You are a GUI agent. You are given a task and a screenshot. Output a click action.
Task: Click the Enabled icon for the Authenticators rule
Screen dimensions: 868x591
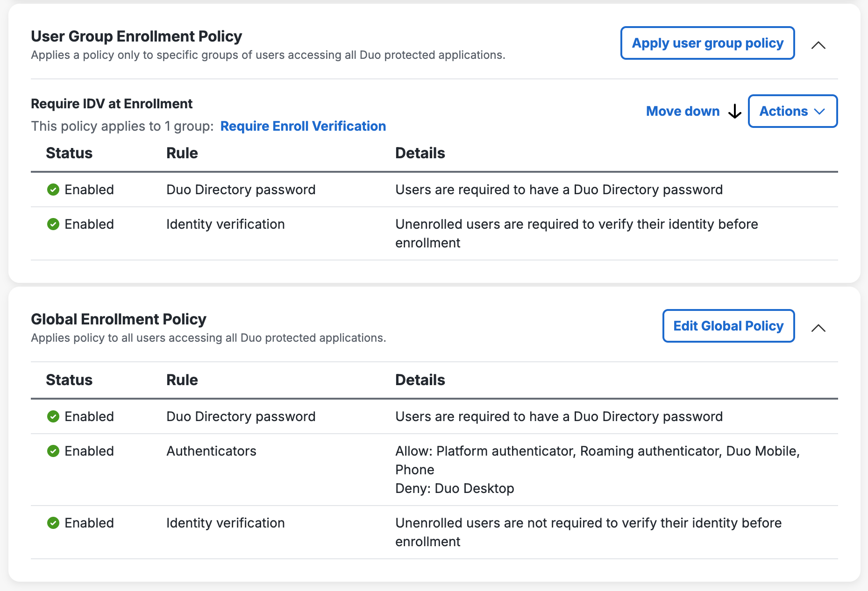coord(53,451)
